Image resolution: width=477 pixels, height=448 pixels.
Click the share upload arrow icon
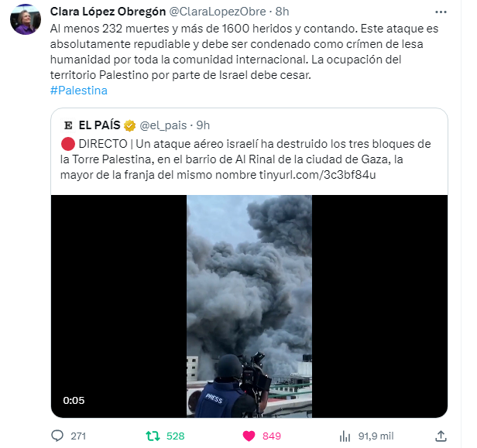[x=441, y=436]
